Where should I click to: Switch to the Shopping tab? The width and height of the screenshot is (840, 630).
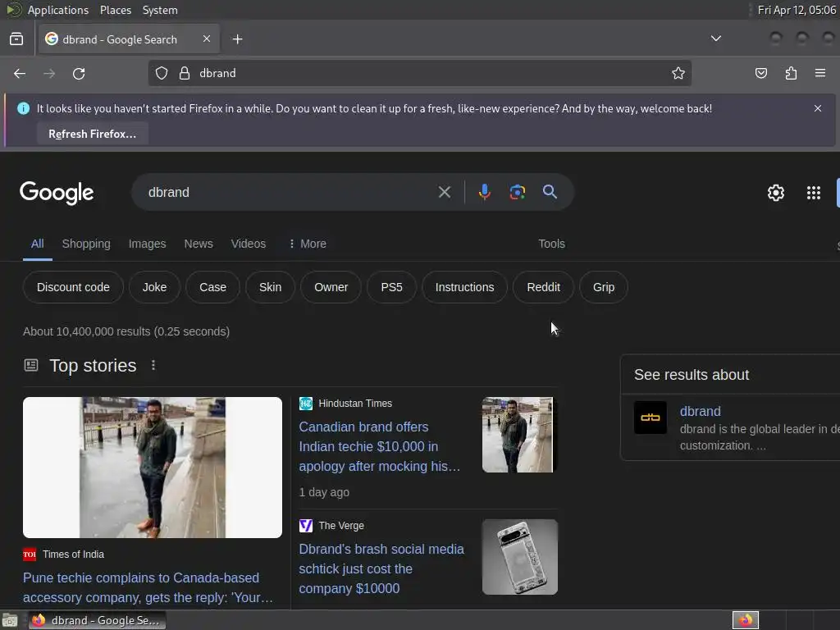(x=86, y=244)
